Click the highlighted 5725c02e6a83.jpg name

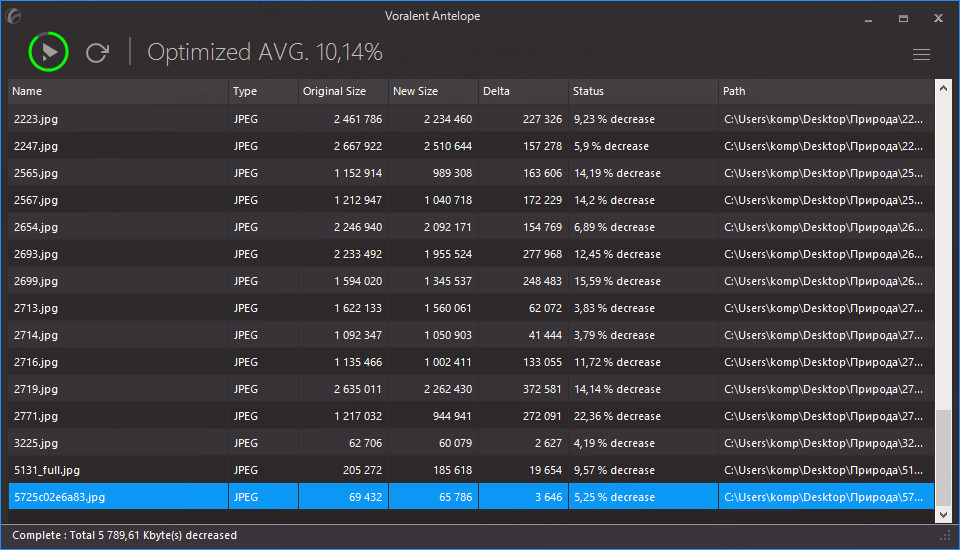click(x=59, y=497)
